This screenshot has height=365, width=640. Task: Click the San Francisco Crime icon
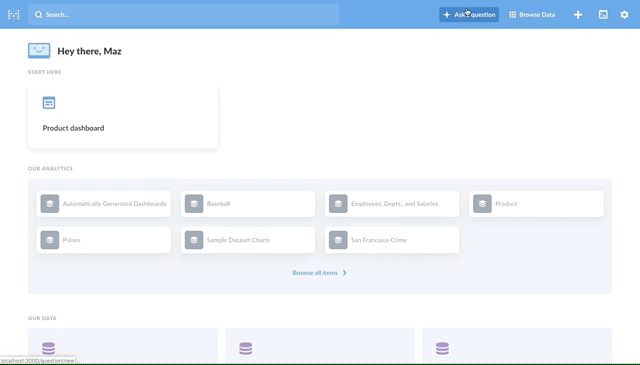(x=338, y=240)
